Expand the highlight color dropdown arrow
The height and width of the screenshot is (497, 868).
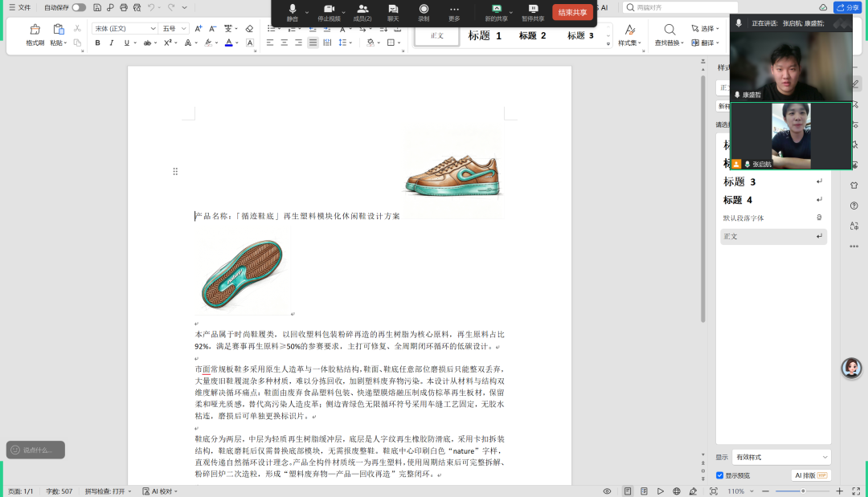[216, 43]
